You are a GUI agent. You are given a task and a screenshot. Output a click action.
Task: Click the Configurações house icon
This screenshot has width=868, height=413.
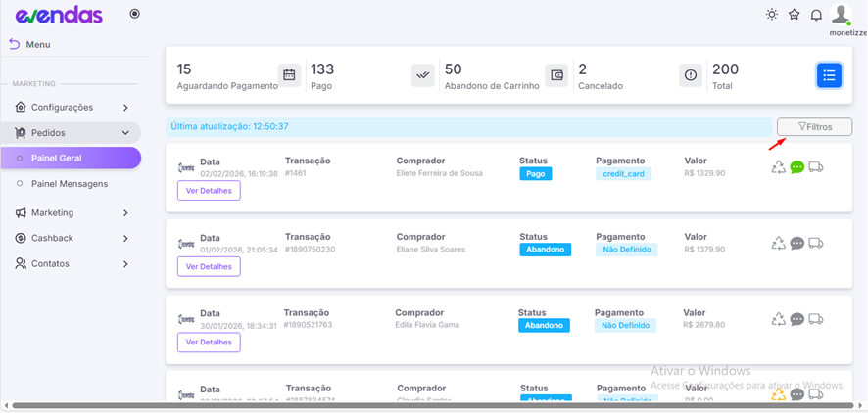pyautogui.click(x=21, y=107)
